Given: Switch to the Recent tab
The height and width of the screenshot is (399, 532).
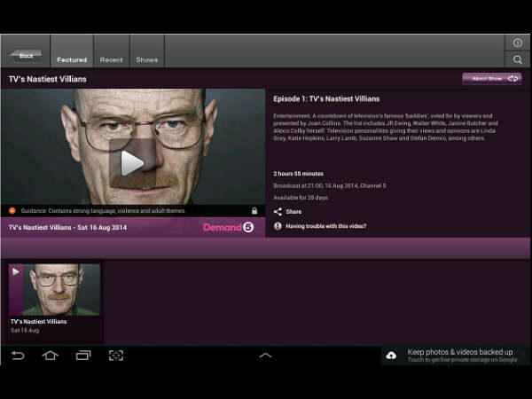Looking at the screenshot, I should (x=111, y=59).
